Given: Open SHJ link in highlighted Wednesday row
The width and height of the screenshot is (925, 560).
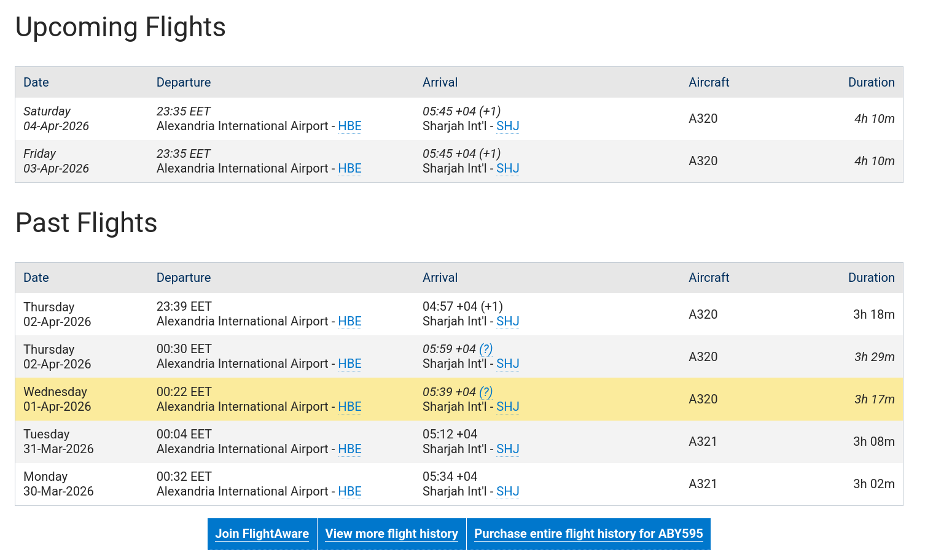Looking at the screenshot, I should coord(507,406).
